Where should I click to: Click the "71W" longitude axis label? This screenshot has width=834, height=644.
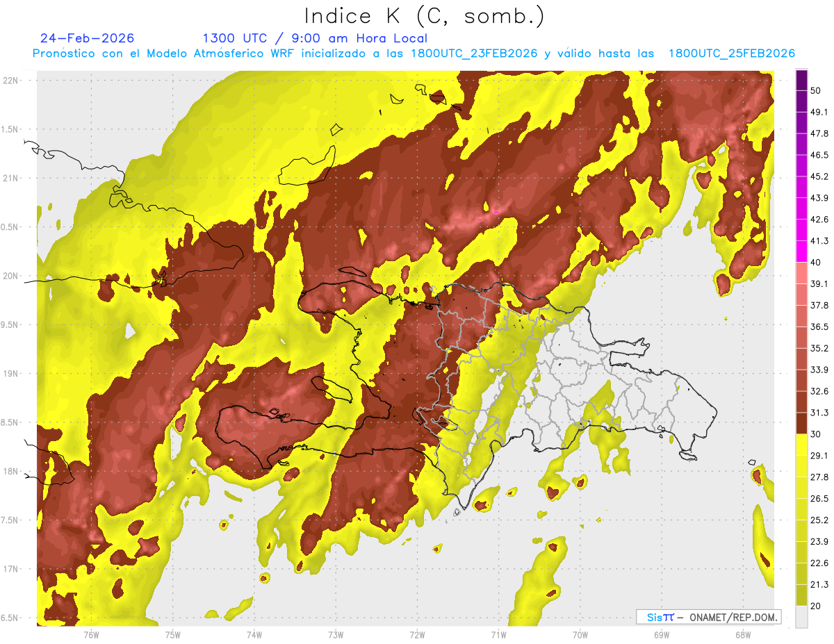point(498,634)
